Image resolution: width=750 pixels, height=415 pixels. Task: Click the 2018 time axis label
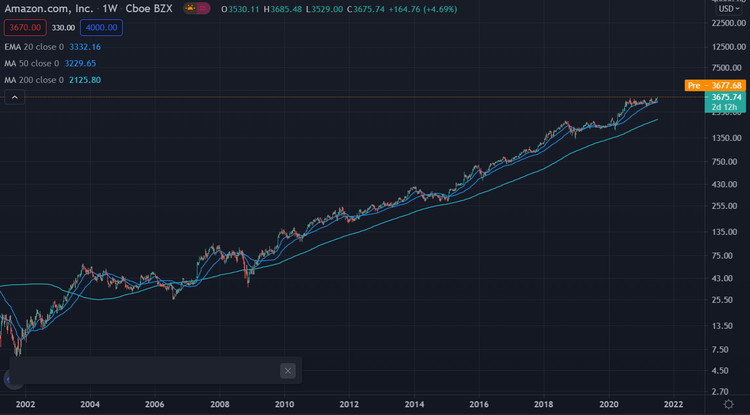tap(544, 404)
